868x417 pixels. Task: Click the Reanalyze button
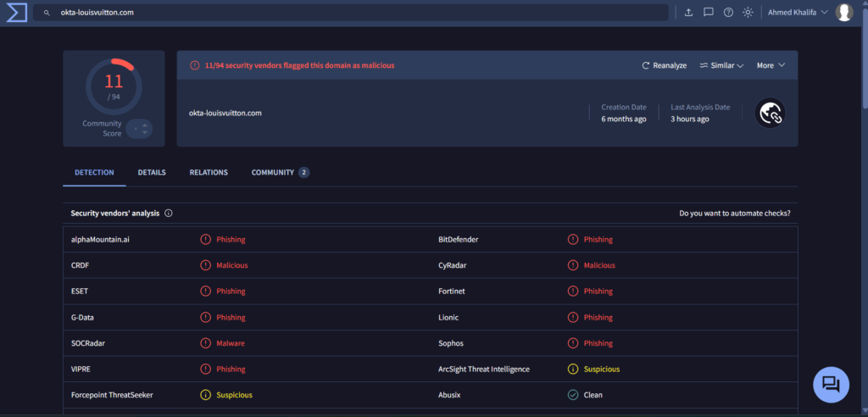click(665, 65)
